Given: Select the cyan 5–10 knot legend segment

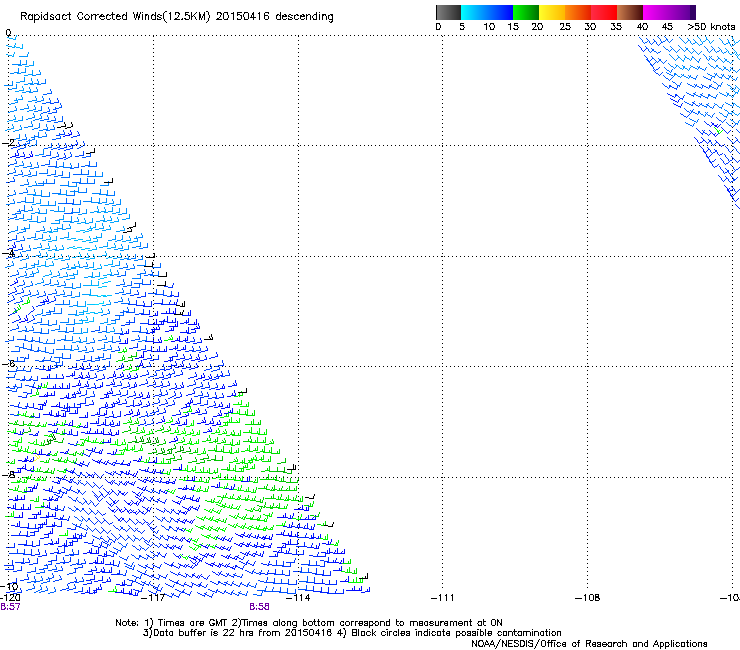Looking at the screenshot, I should (x=474, y=12).
